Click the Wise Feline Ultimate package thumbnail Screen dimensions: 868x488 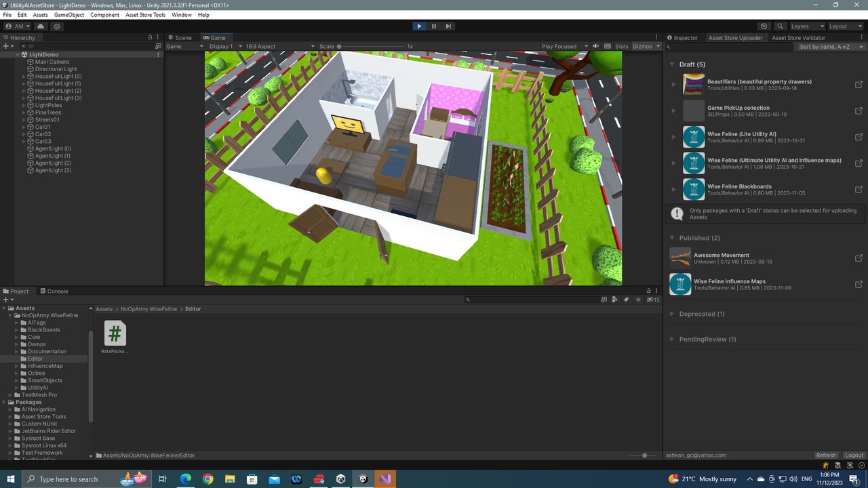tap(693, 163)
